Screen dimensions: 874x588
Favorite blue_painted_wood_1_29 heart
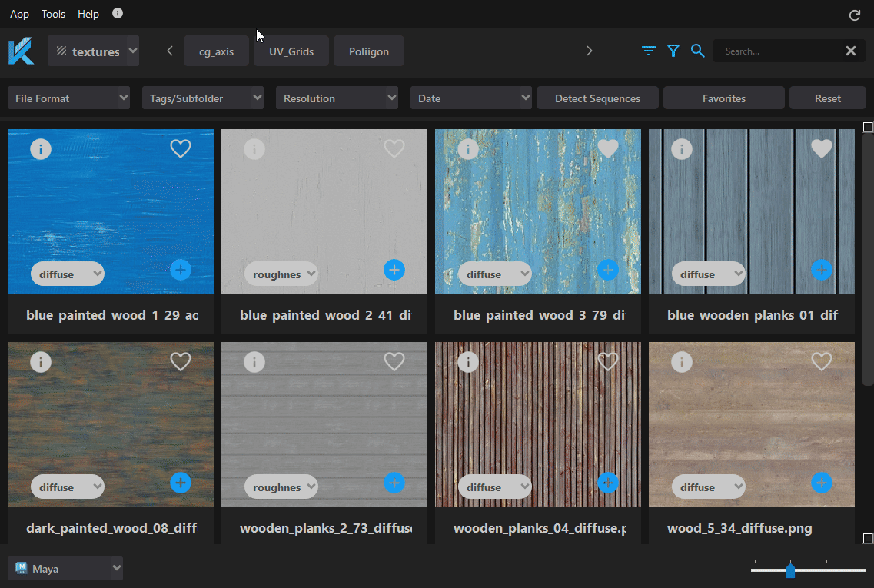181,148
